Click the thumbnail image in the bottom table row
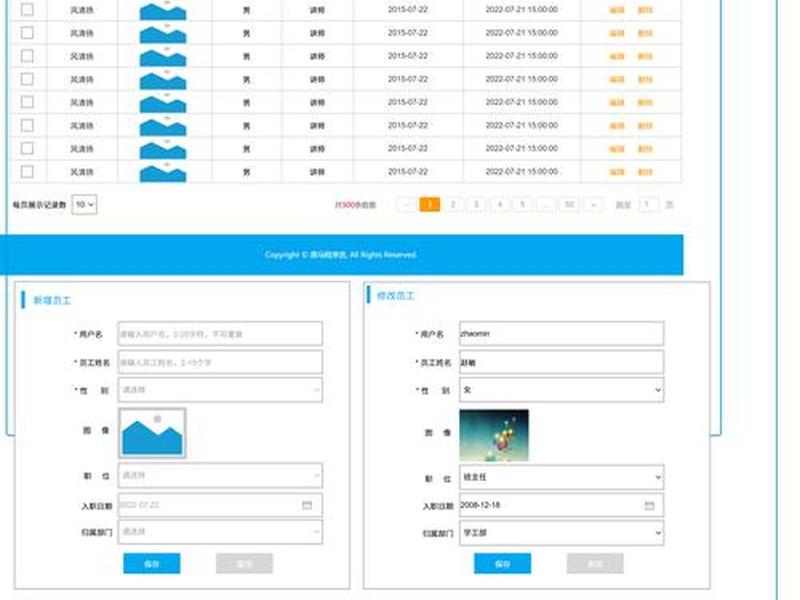 [163, 172]
